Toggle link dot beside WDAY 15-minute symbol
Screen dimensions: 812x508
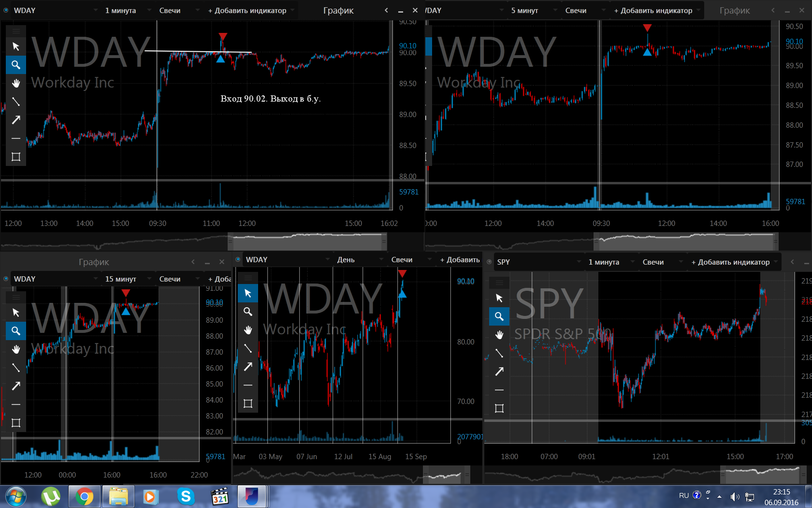(6, 279)
